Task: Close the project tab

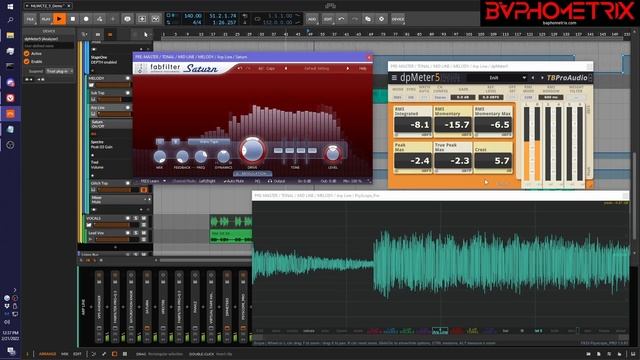Action: (x=69, y=6)
